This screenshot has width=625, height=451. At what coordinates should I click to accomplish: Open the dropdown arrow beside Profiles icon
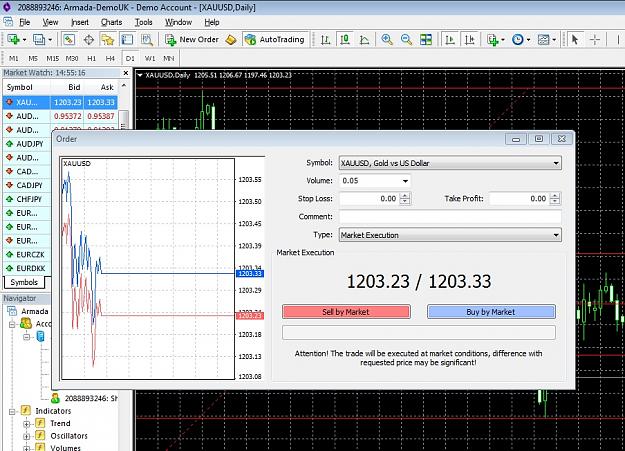(x=50, y=40)
